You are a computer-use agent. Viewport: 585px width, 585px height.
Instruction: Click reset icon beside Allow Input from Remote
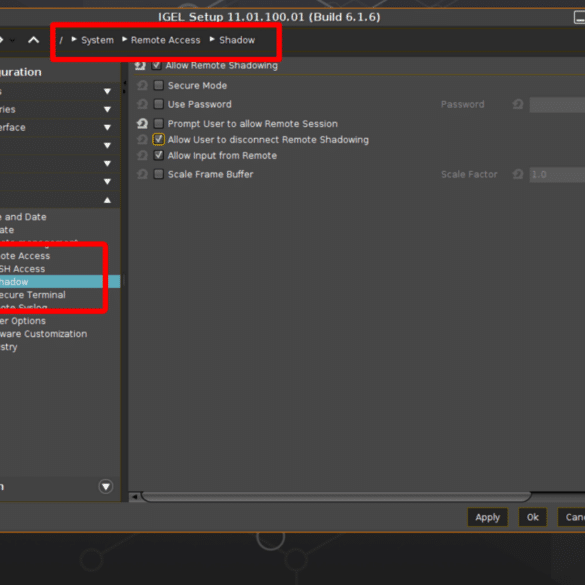(x=142, y=155)
